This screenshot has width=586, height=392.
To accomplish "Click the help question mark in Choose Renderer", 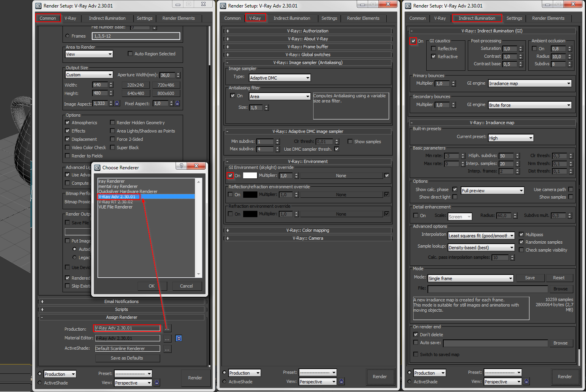I will pyautogui.click(x=181, y=166).
